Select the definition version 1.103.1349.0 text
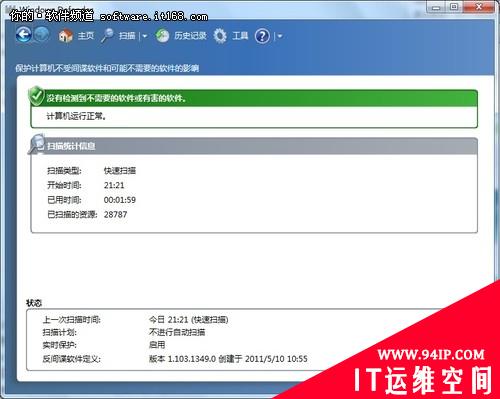This screenshot has height=399, width=500. pyautogui.click(x=228, y=359)
